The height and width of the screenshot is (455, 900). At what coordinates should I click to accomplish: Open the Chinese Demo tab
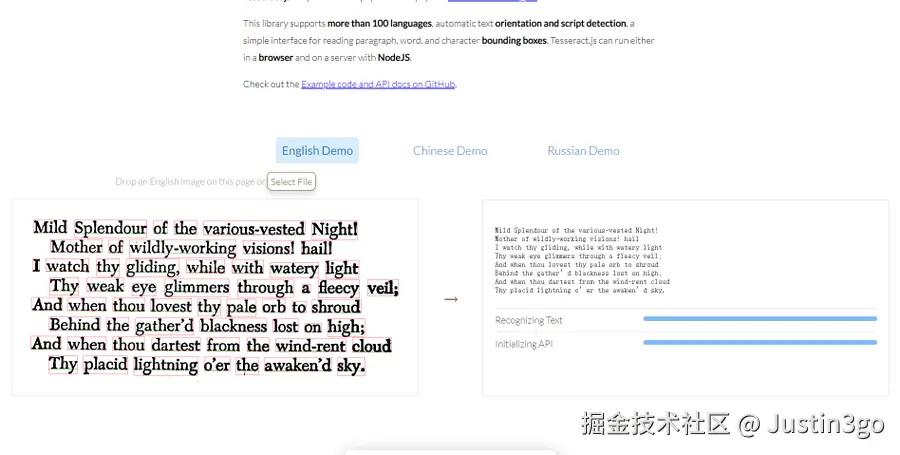(x=450, y=150)
